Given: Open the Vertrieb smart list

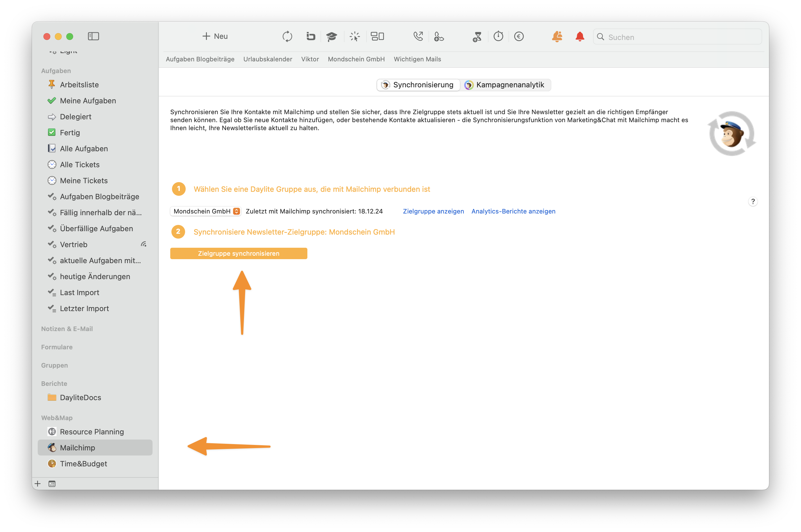Looking at the screenshot, I should (95, 244).
